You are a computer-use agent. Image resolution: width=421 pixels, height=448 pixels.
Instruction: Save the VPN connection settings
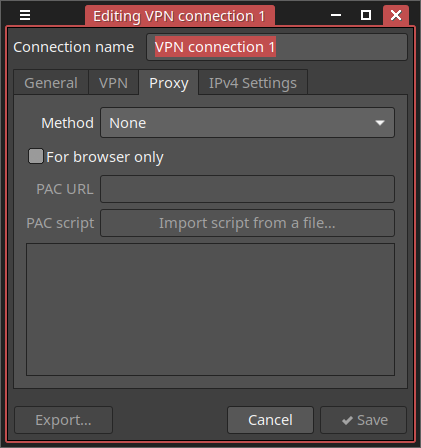click(364, 420)
